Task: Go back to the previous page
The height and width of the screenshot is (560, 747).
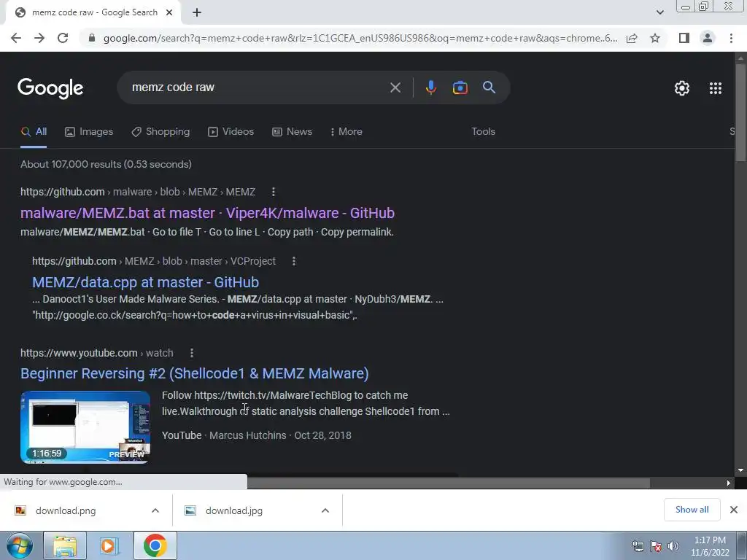Action: [x=16, y=38]
